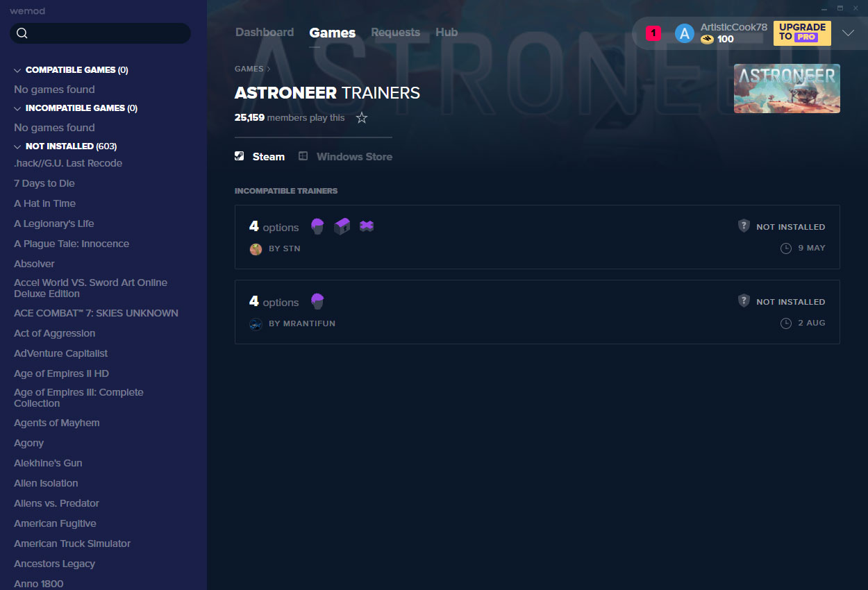Click the STN trainer's Not Installed shield
Viewport: 868px width, 590px height.
pyautogui.click(x=744, y=226)
